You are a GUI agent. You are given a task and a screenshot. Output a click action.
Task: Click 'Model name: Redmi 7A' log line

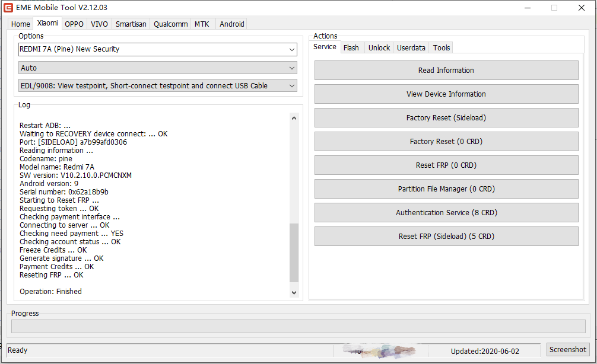(x=57, y=167)
